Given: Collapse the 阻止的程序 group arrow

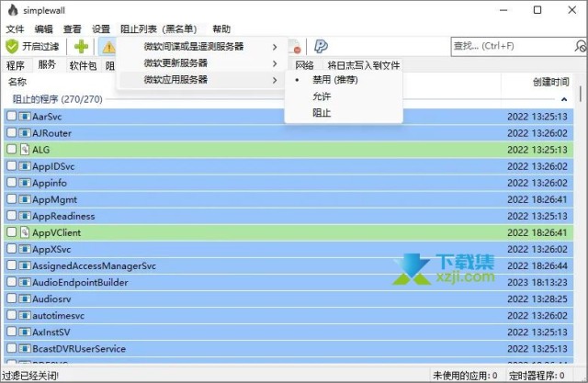Looking at the screenshot, I should 563,99.
